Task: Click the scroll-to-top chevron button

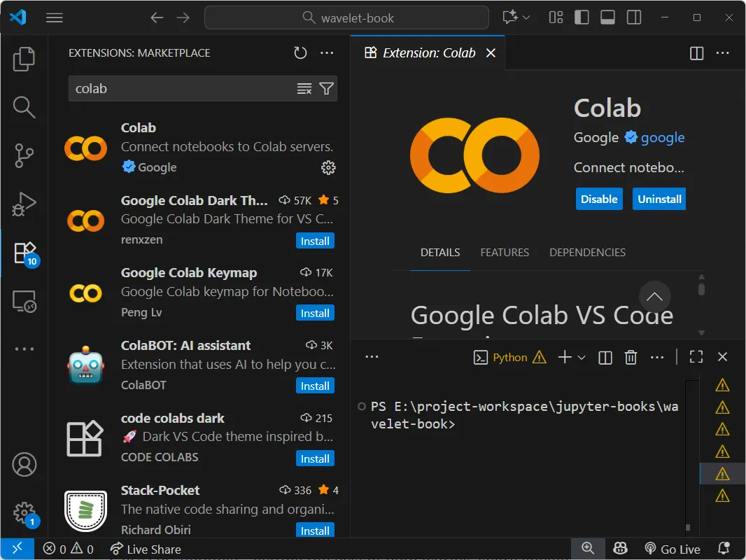Action: click(654, 297)
